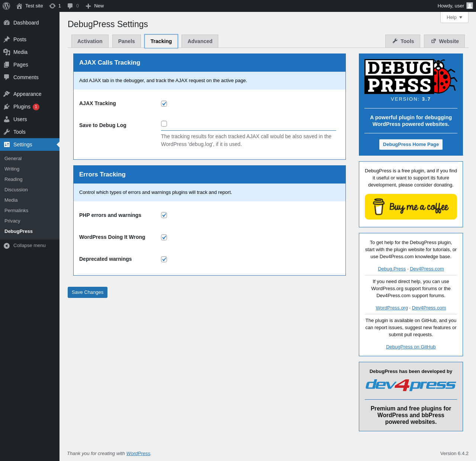Image resolution: width=476 pixels, height=461 pixels.
Task: Open Discussion settings submenu
Action: 16,189
